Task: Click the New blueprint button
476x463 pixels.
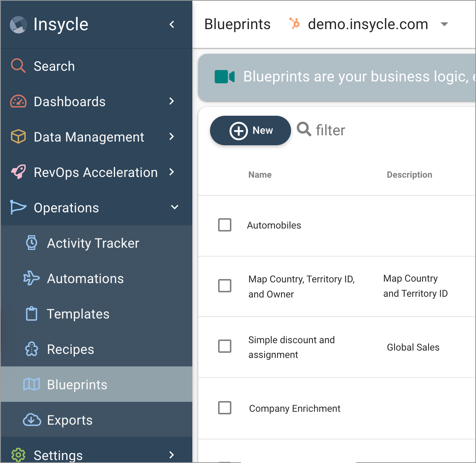Action: [251, 130]
